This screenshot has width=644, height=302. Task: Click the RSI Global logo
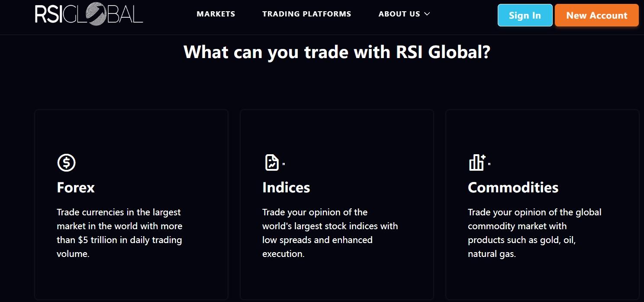tap(89, 15)
